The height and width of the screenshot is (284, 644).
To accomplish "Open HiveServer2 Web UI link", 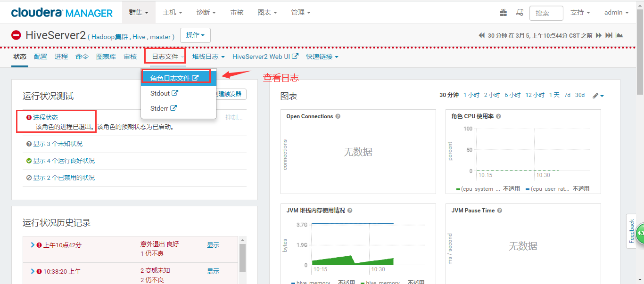I will [265, 57].
